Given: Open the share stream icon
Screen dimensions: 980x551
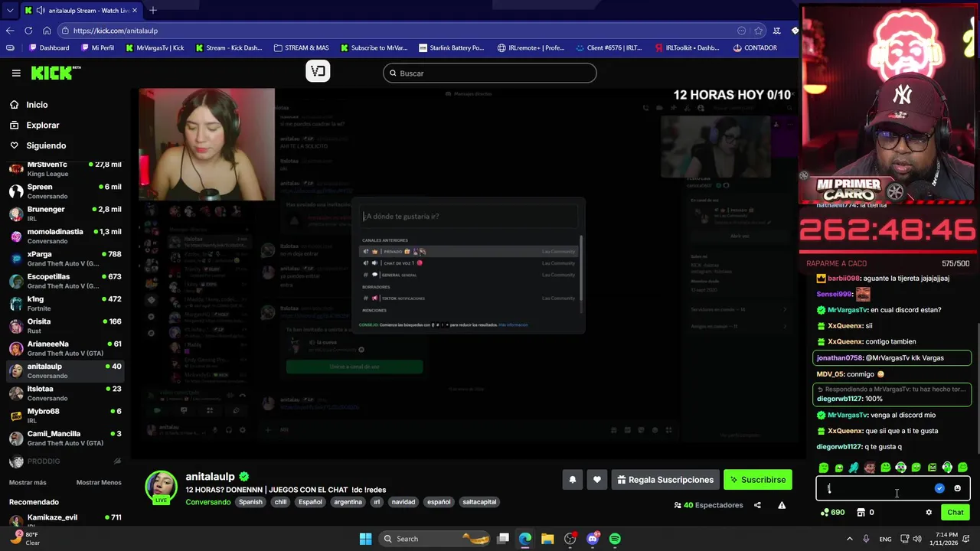Looking at the screenshot, I should [757, 505].
